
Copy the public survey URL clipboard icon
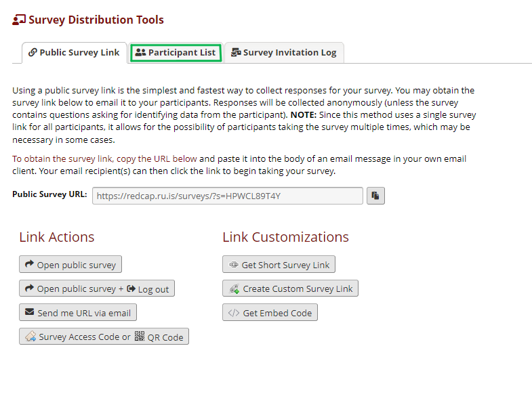click(x=375, y=196)
